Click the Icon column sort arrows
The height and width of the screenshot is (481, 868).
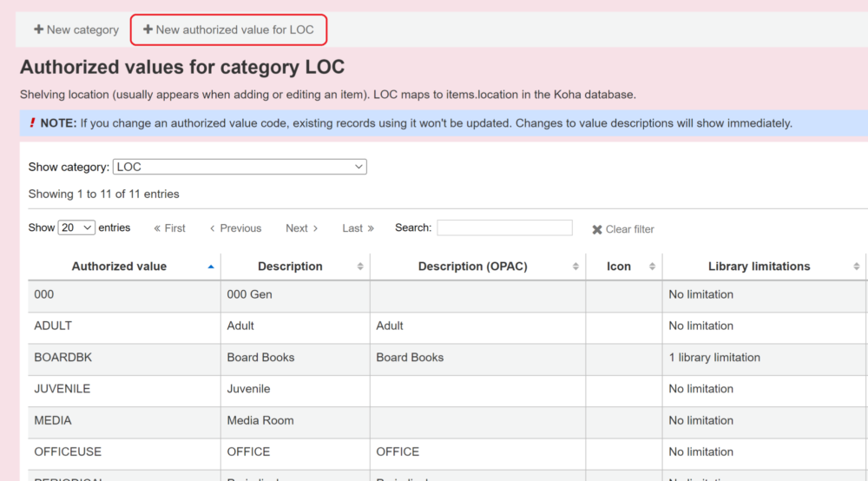pyautogui.click(x=652, y=267)
